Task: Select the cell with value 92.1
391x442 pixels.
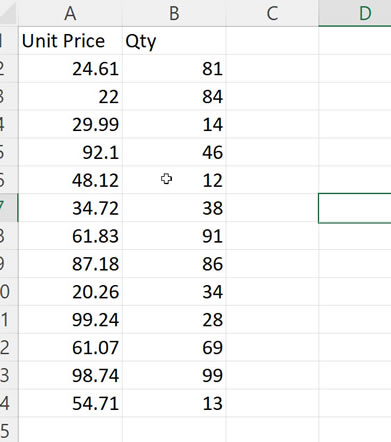Action: click(70, 152)
